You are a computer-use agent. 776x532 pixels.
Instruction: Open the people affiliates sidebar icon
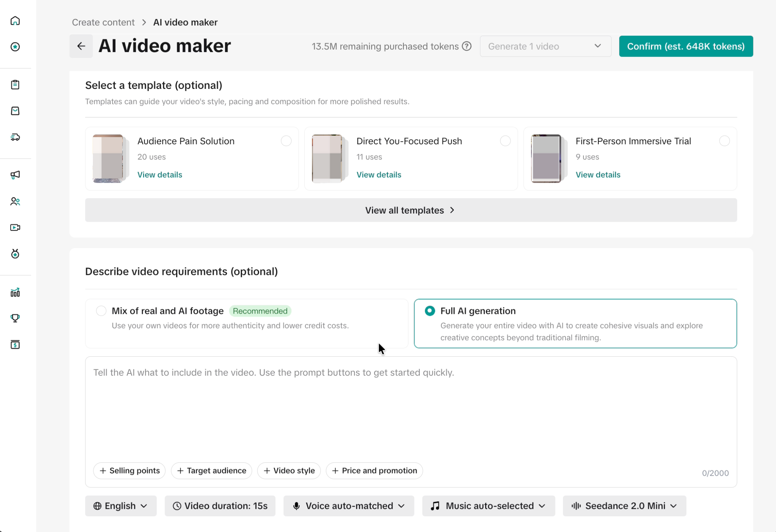tap(15, 201)
